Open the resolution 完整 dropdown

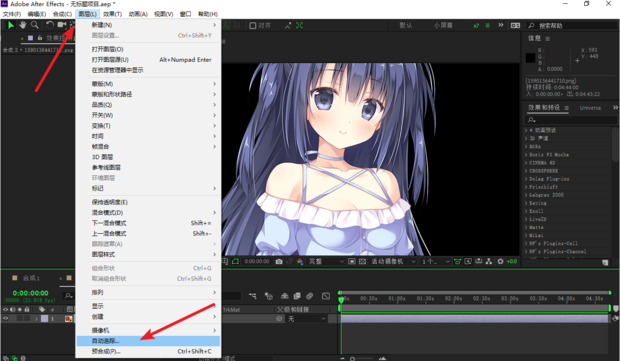(326, 261)
